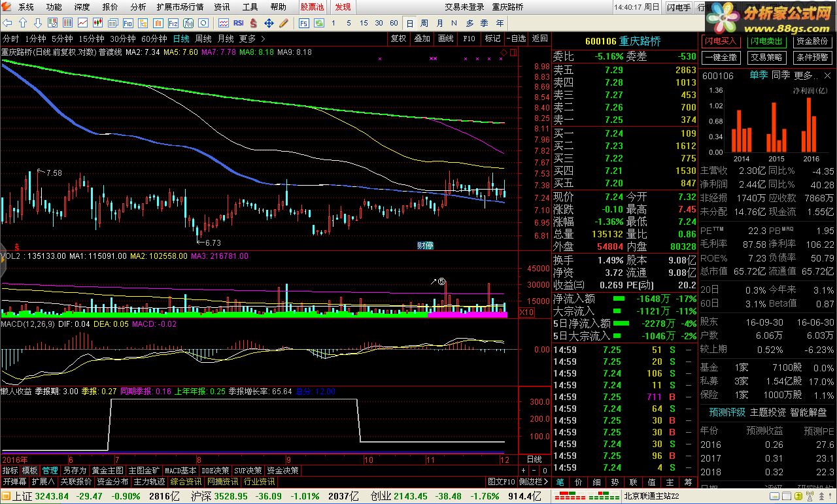Viewport: 837px width, 504px height.
Task: Open the 画线 drawing tools menu
Action: [x=446, y=39]
